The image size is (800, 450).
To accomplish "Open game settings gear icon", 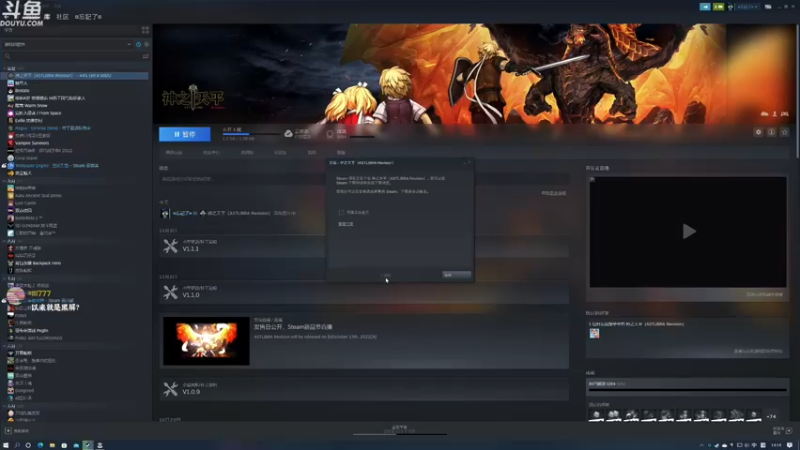I will click(758, 132).
